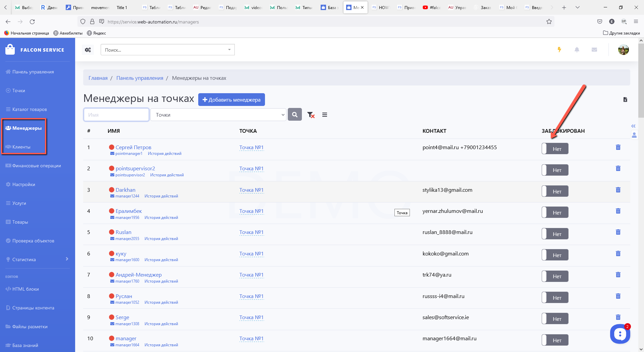This screenshot has width=644, height=352.
Task: Go to Клиенты in sidebar
Action: (x=21, y=147)
